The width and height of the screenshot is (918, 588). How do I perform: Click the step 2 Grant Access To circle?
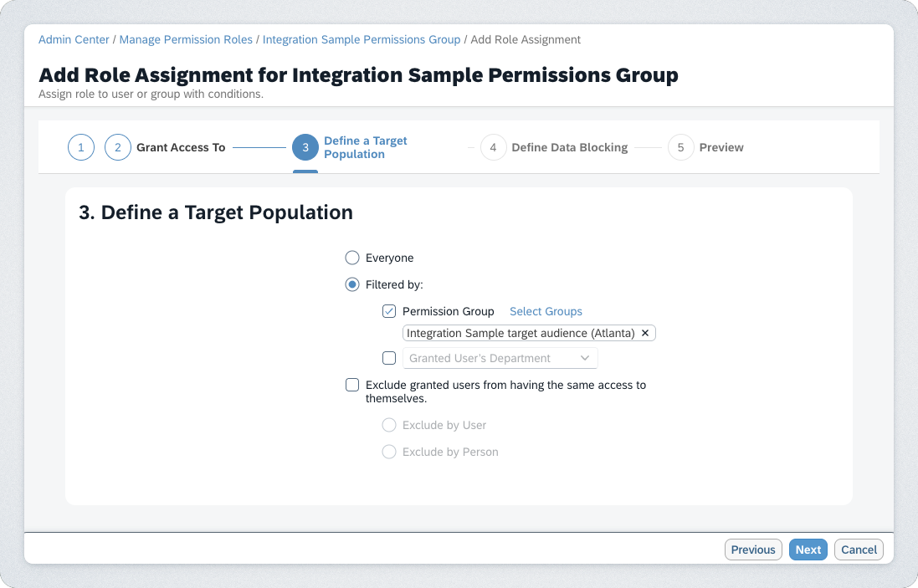(x=118, y=147)
